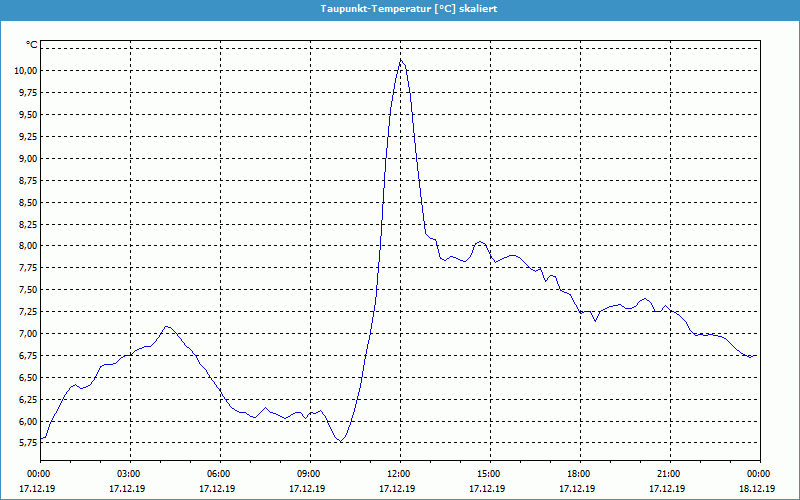Click the curve's lowest dip near 10:00
Viewport: 800px width, 500px height.
342,441
